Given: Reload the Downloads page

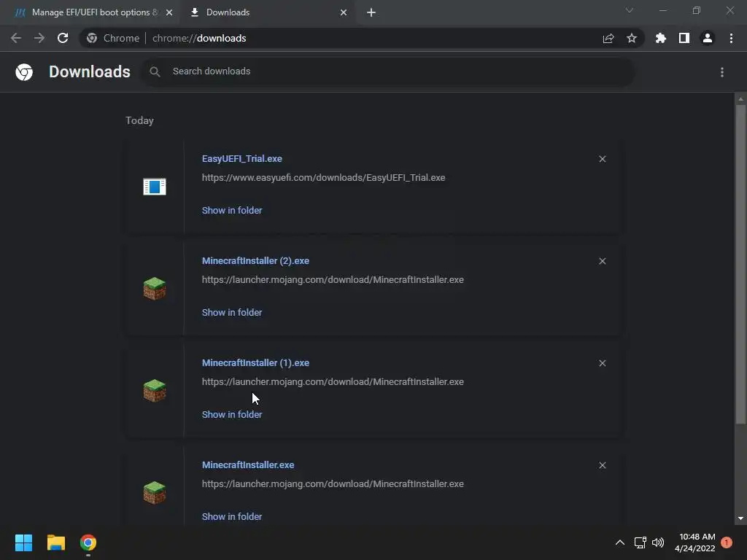Looking at the screenshot, I should (x=63, y=38).
